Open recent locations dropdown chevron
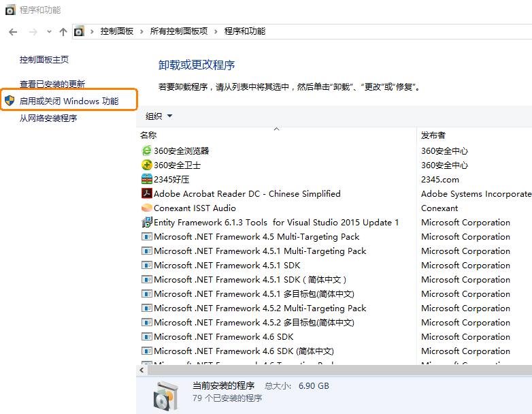The image size is (532, 414). coord(49,31)
